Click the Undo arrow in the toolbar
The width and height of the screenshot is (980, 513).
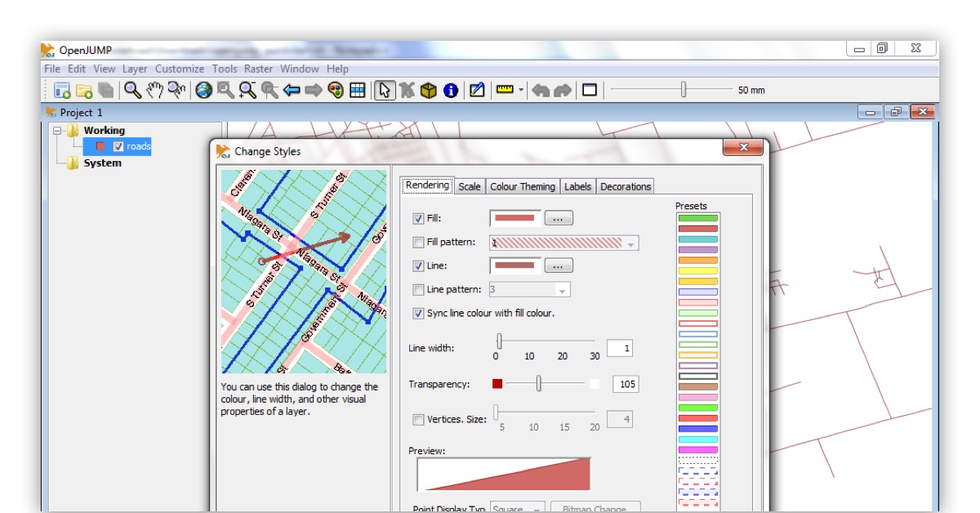(x=538, y=90)
